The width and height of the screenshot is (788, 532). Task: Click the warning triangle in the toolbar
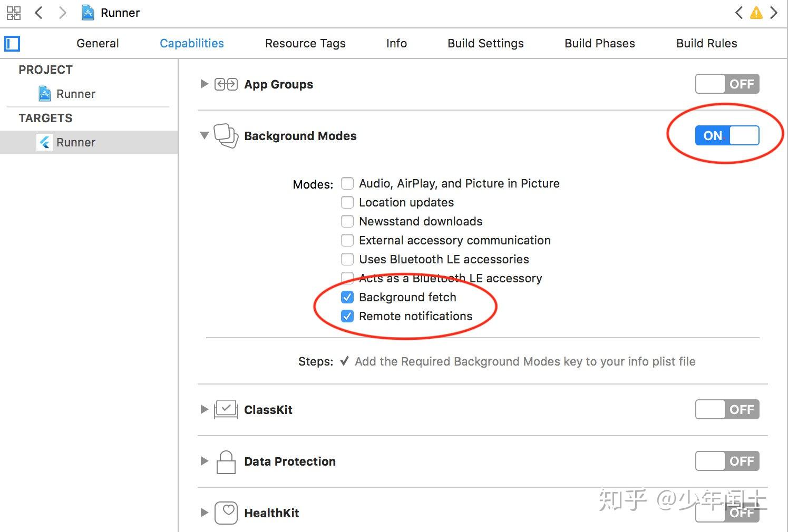[x=757, y=12]
